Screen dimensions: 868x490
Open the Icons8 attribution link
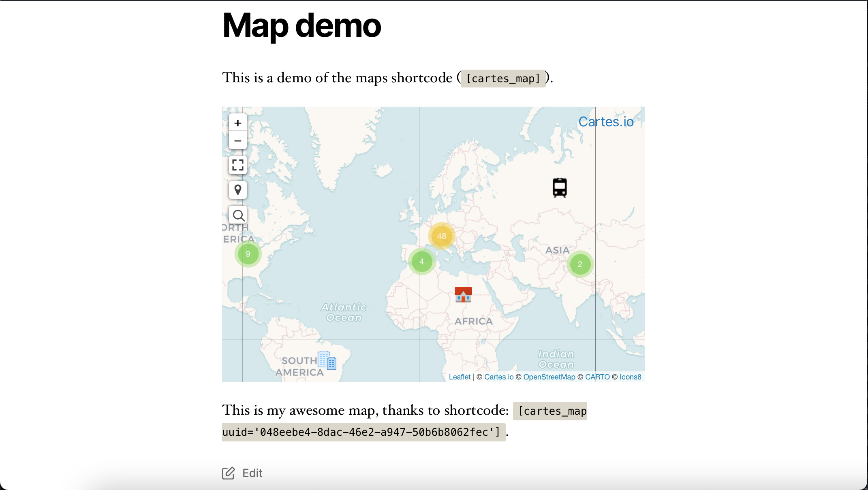pyautogui.click(x=631, y=377)
